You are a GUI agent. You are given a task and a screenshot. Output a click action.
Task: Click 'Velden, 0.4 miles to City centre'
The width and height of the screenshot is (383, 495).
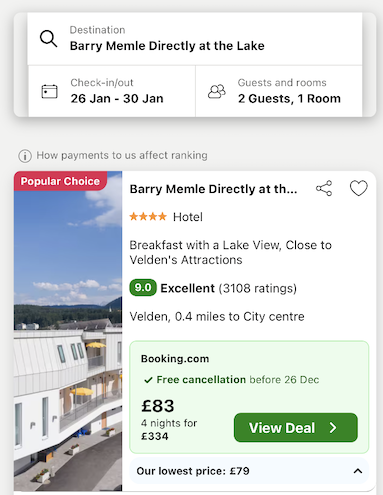click(217, 316)
